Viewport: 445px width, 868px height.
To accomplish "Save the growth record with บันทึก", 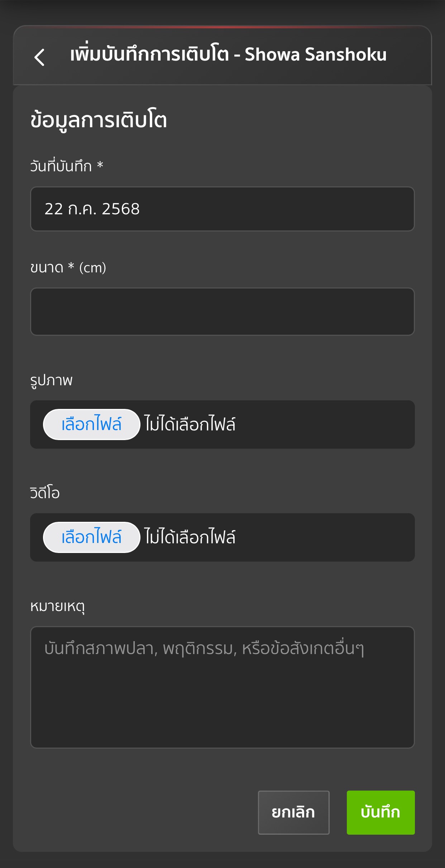I will coord(381,812).
